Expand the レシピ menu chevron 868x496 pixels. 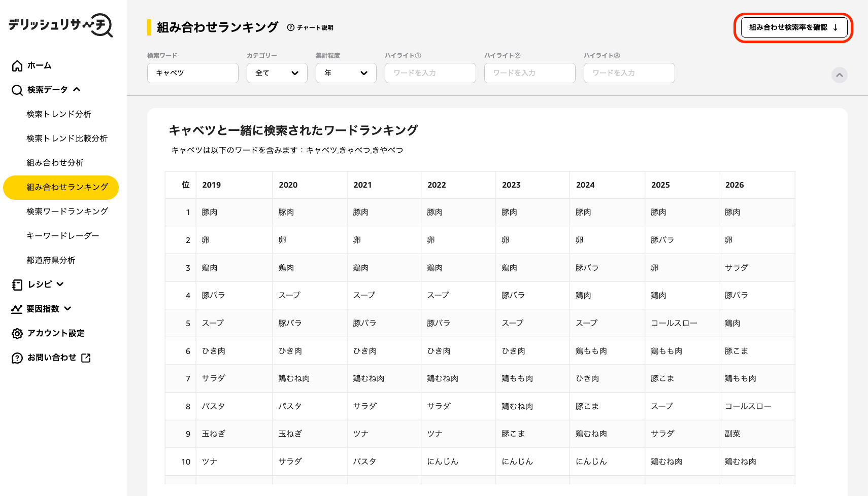tap(60, 284)
